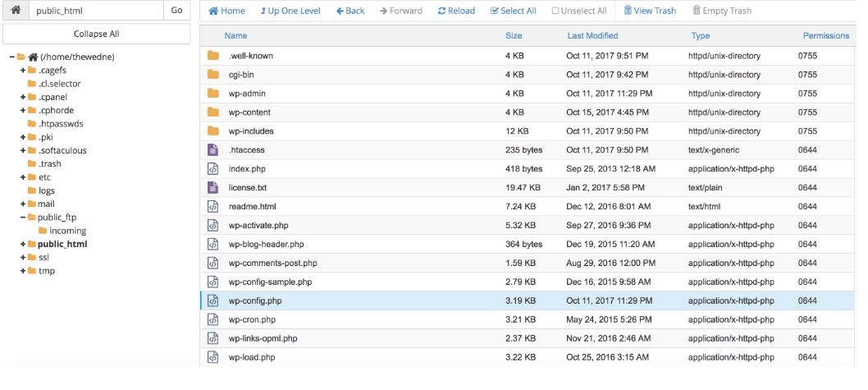Open View Trash from toolbar

652,11
